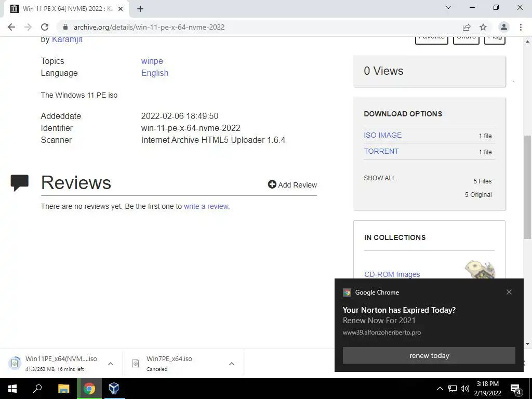Click the Win11PE download progress icon
532x399 pixels.
point(15,363)
